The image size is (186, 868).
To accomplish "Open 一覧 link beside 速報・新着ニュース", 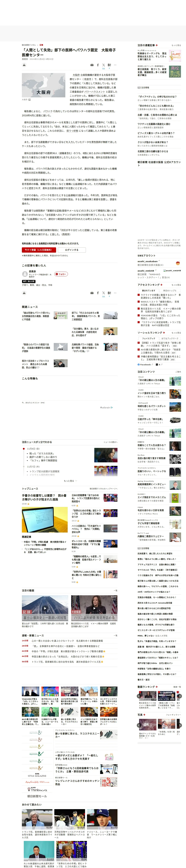I will (x=115, y=636).
